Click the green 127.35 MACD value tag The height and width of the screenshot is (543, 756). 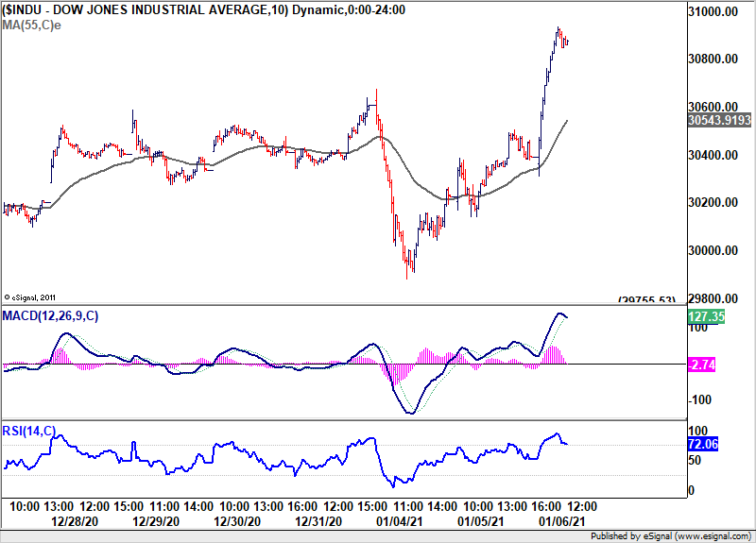tap(706, 316)
